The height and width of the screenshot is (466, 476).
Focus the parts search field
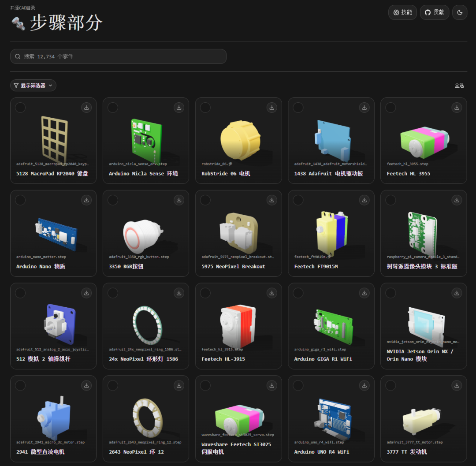pyautogui.click(x=119, y=56)
